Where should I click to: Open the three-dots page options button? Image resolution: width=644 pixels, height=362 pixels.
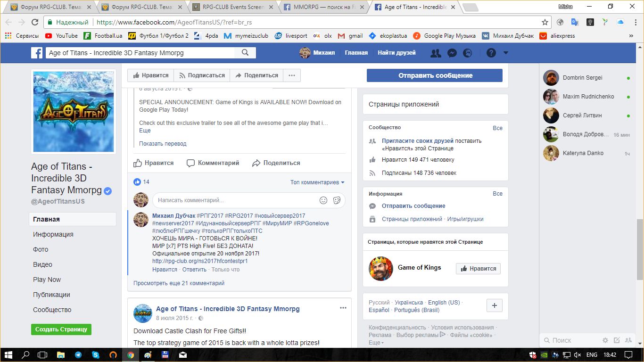click(x=292, y=75)
